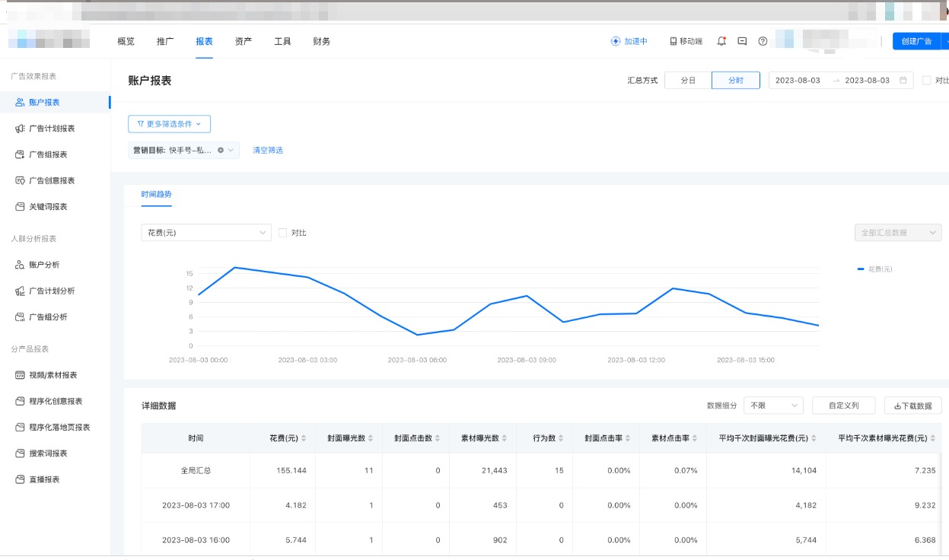949x560 pixels.
Task: Open 广告计划报表 in the sidebar
Action: [52, 129]
